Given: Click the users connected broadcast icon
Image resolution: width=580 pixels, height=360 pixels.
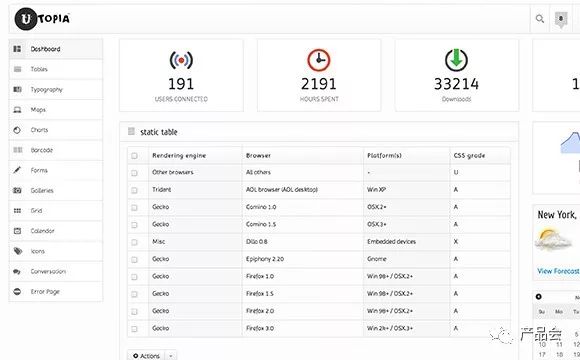Looking at the screenshot, I should coord(181,60).
